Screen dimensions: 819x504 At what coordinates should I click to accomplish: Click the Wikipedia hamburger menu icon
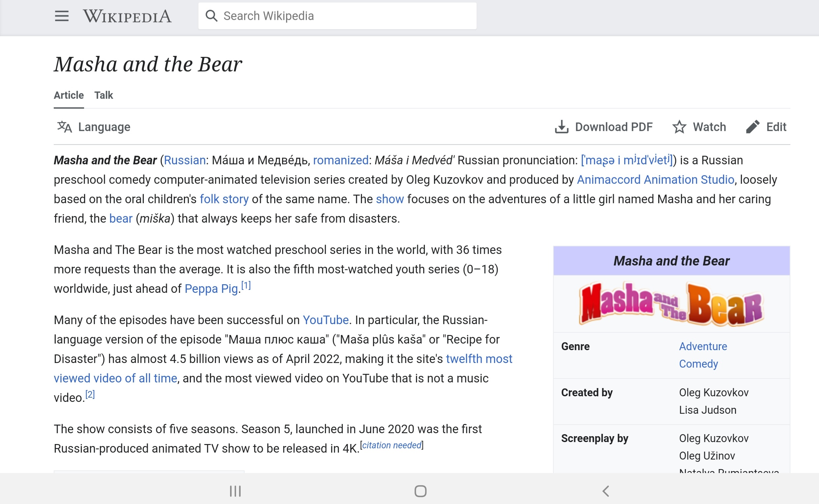tap(61, 16)
